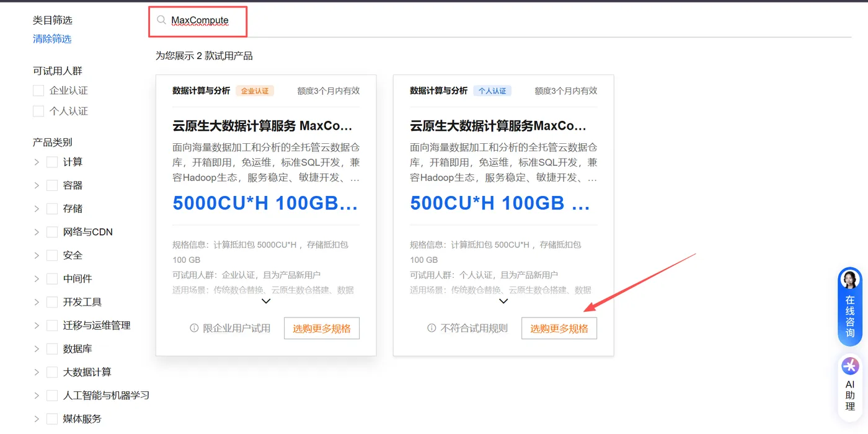
Task: Expand the 人工智能与机器学习 category chevron
Action: pos(36,396)
